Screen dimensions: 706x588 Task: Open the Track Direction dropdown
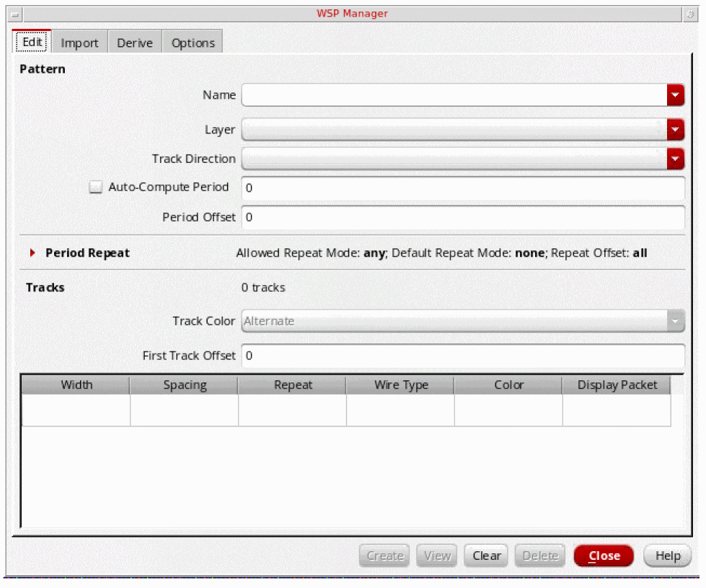pyautogui.click(x=463, y=159)
